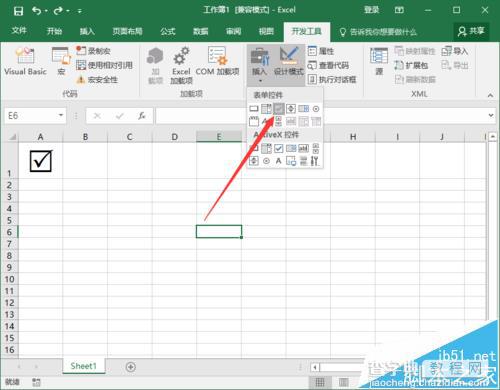Image resolution: width=500 pixels, height=390 pixels.
Task: Select the ActiveX Label (A) icon
Action: coord(278,161)
